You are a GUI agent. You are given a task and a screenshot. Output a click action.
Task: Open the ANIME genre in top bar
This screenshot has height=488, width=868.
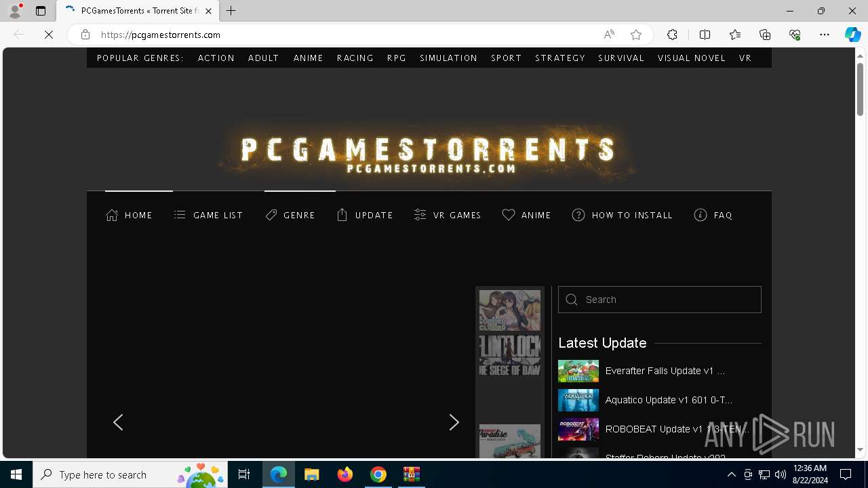pos(309,58)
